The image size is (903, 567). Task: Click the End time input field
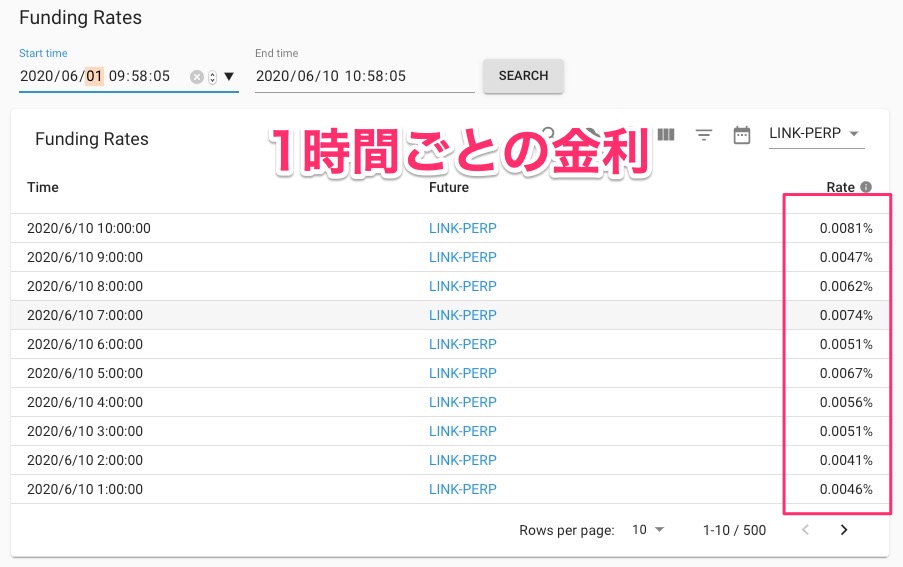pos(364,76)
